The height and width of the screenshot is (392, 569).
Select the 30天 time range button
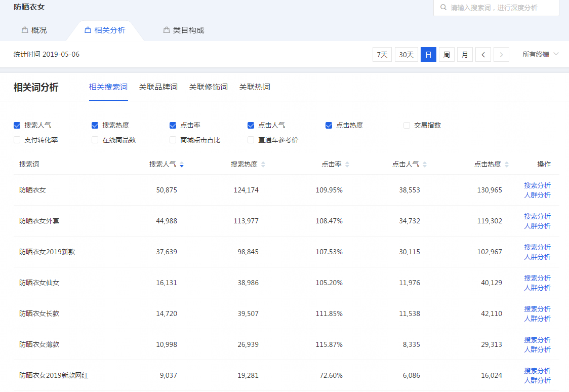point(407,55)
